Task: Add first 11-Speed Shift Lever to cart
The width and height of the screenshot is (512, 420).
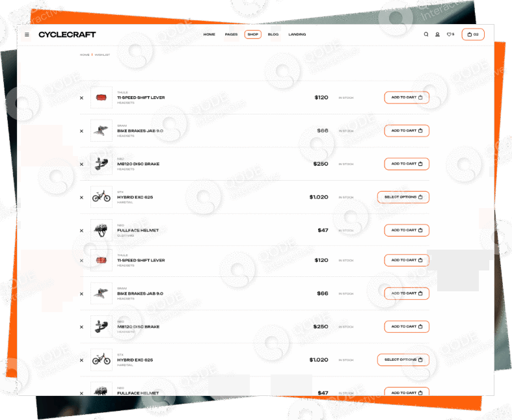Action: coord(407,98)
